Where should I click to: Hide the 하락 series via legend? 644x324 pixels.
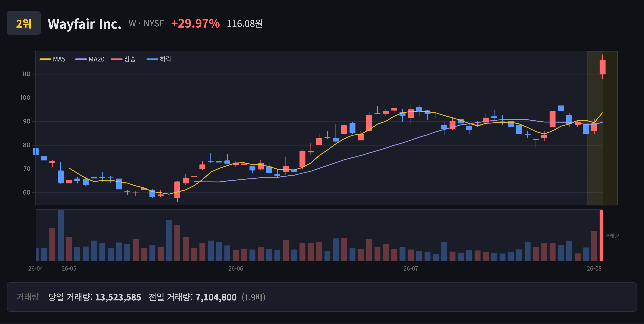pos(159,59)
